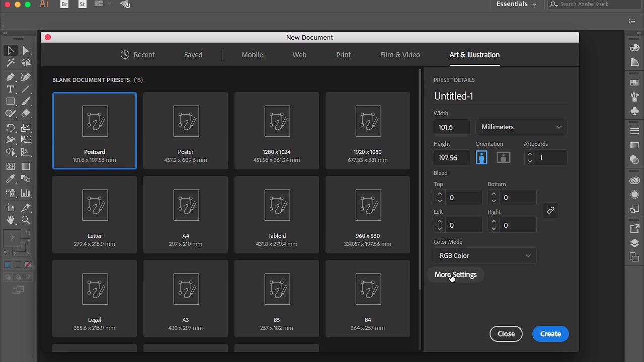This screenshot has height=362, width=644.
Task: Open the Essentials workspace dropdown
Action: pyautogui.click(x=516, y=4)
